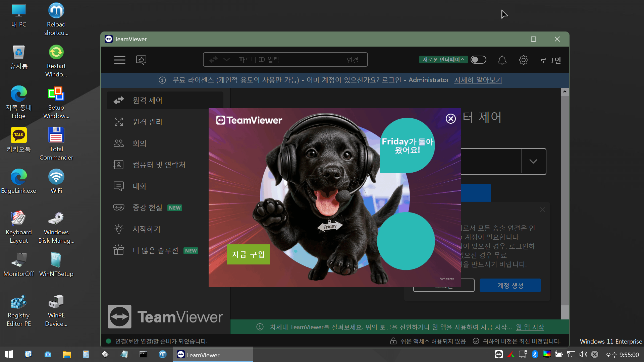Expand the connection mode dropdown in partner ID field

click(x=227, y=60)
